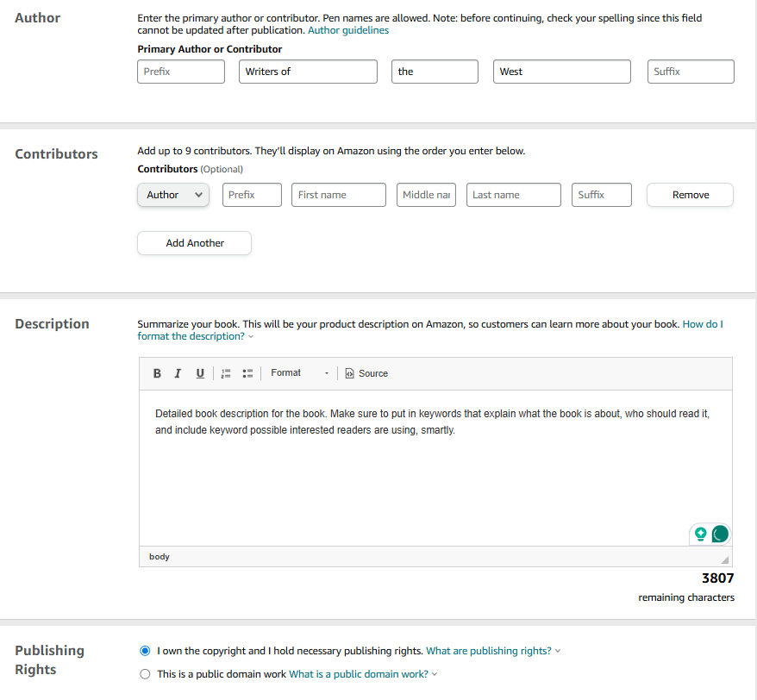Click the Grammarly icon in editor

click(720, 534)
